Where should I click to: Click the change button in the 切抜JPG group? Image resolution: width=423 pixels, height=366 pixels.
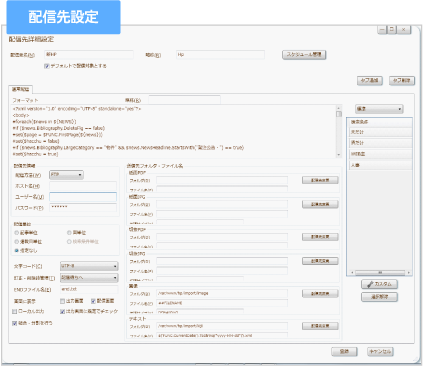(320, 261)
